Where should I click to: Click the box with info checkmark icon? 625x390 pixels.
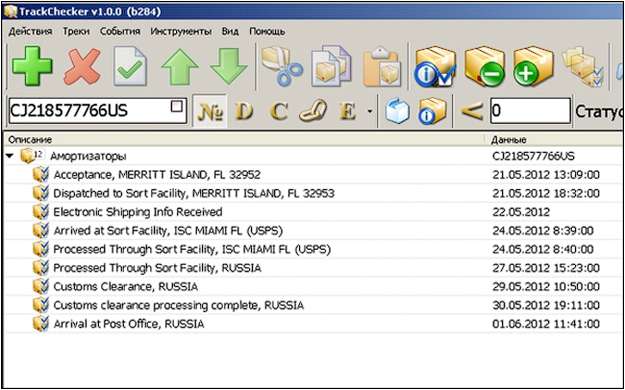[435, 67]
